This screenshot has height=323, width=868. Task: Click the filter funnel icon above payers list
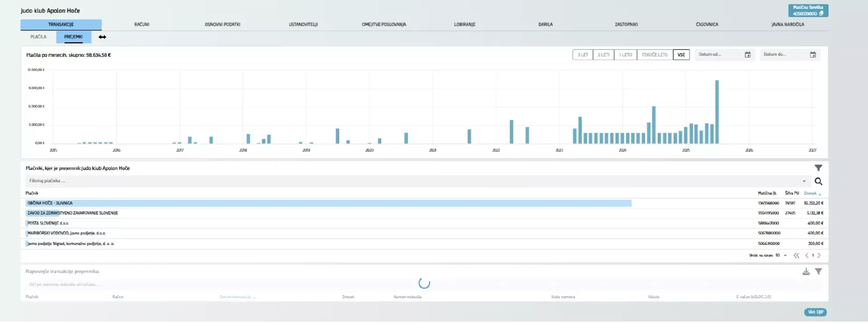click(x=818, y=168)
